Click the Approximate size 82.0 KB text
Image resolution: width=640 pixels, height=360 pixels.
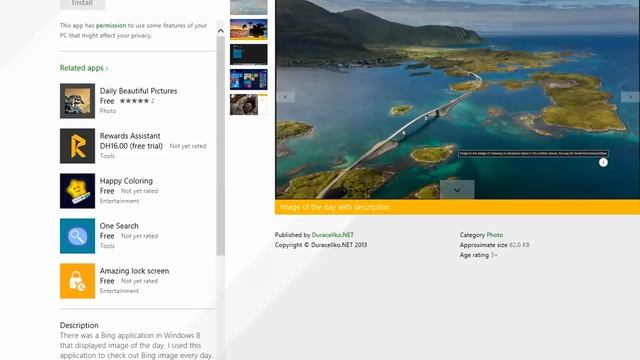point(494,245)
